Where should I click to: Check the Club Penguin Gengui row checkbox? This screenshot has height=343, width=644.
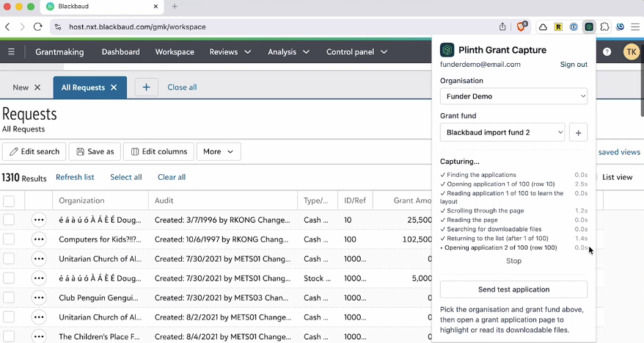tap(9, 297)
